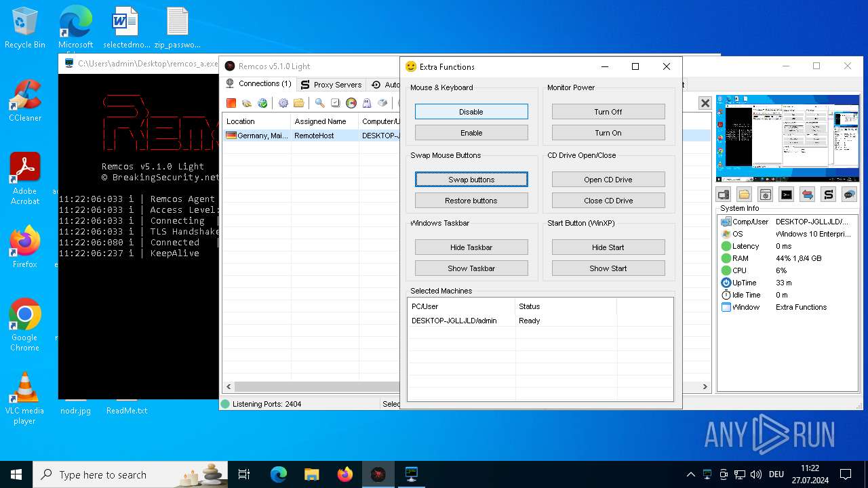Click the PC/User column header
868x488 pixels.
[x=462, y=306]
